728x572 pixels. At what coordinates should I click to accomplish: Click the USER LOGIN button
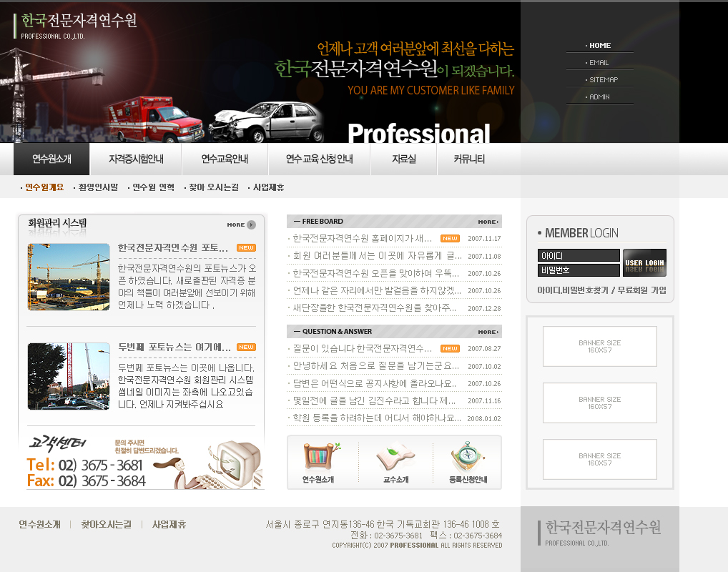click(x=644, y=262)
